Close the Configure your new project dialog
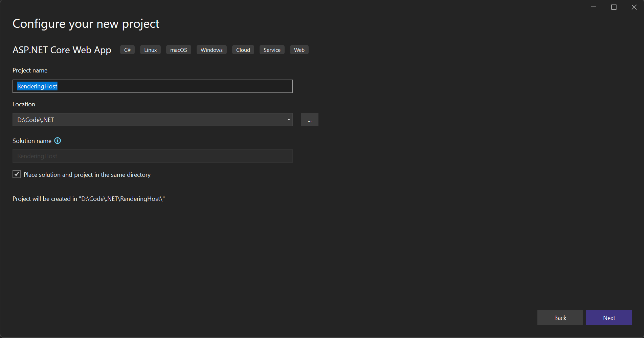Screen dimensions: 644x338 (x=634, y=7)
